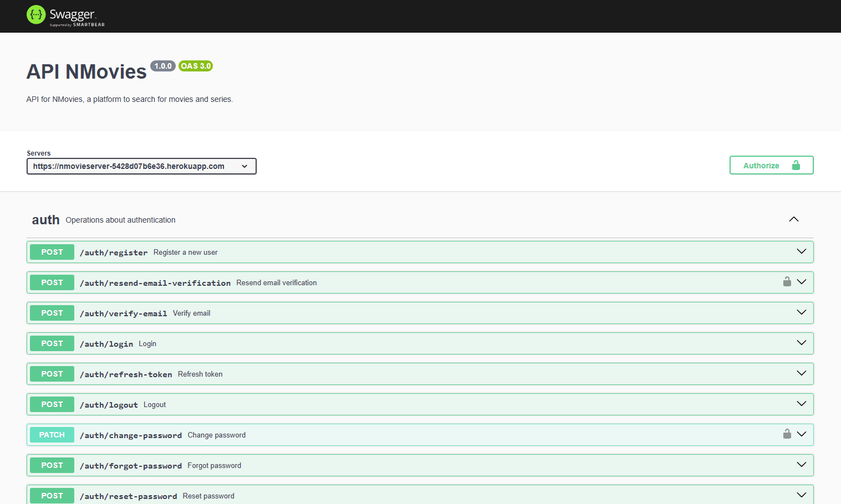The image size is (841, 504).
Task: Expand the /auth/verify-email endpoint
Action: pyautogui.click(x=801, y=312)
